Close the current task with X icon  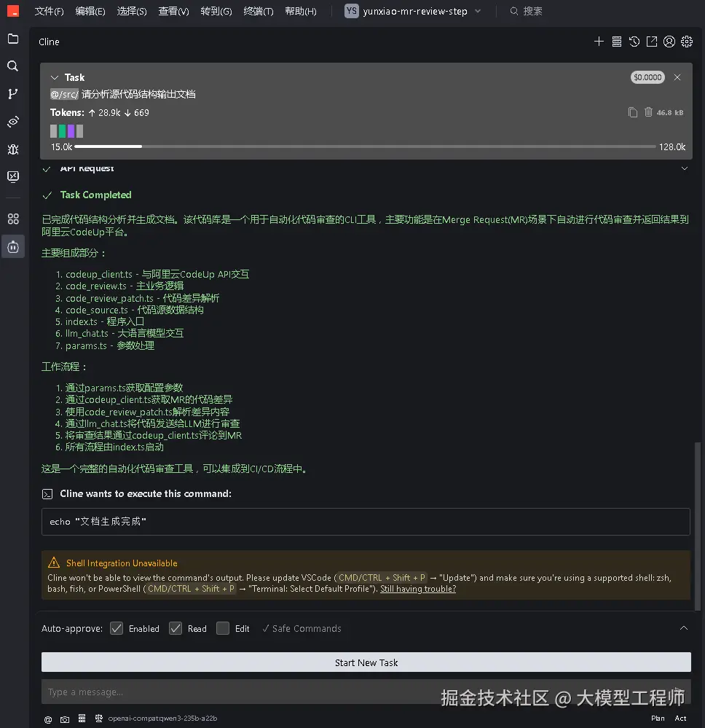677,77
